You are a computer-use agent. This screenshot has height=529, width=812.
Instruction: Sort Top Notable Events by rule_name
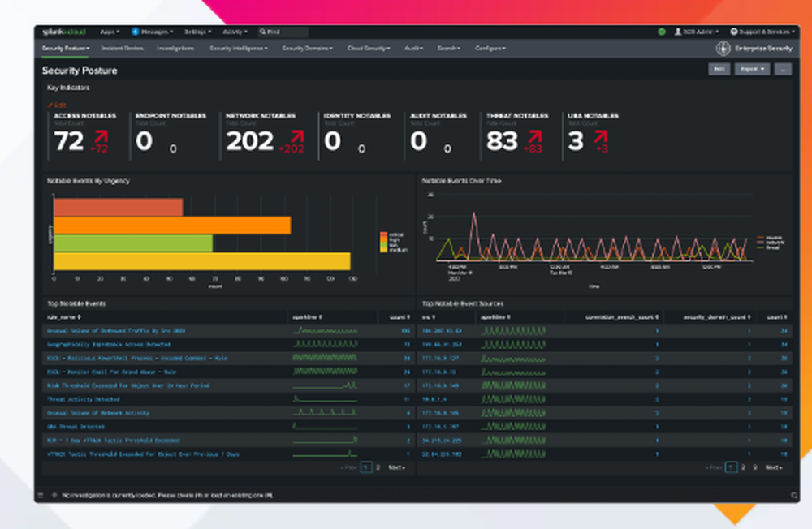(x=63, y=316)
